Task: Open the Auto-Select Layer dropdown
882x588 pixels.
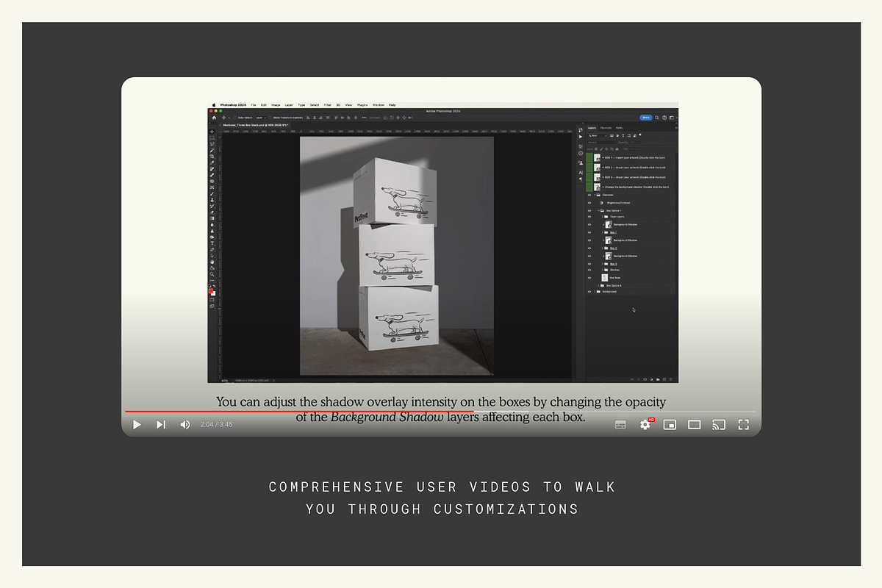Action: click(x=261, y=118)
